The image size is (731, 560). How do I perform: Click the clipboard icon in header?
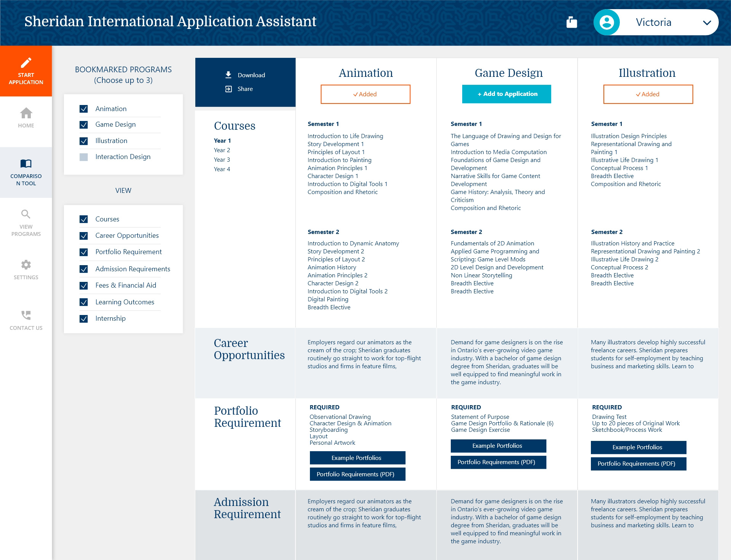tap(571, 22)
